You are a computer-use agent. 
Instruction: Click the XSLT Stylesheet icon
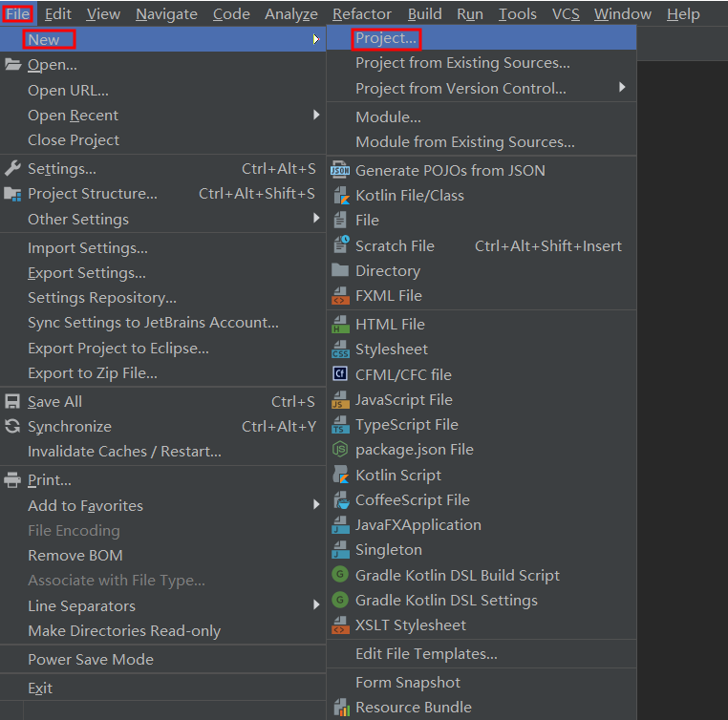click(x=341, y=625)
